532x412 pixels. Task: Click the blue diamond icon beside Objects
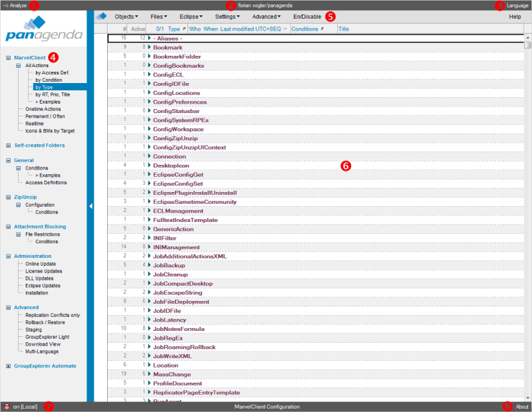102,16
